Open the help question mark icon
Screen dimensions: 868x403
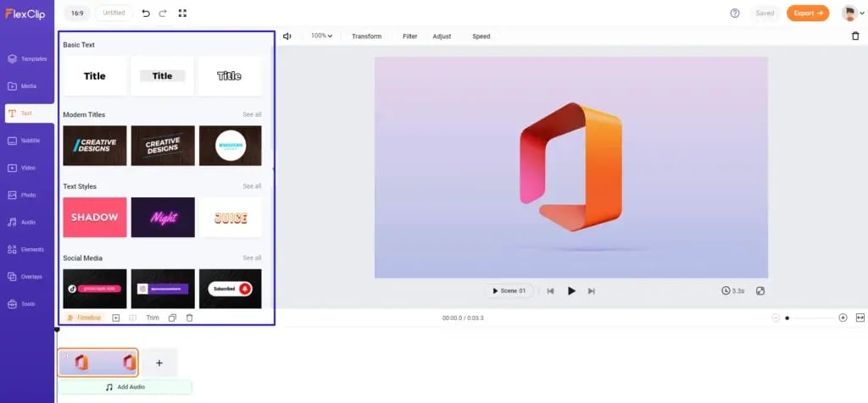tap(735, 14)
